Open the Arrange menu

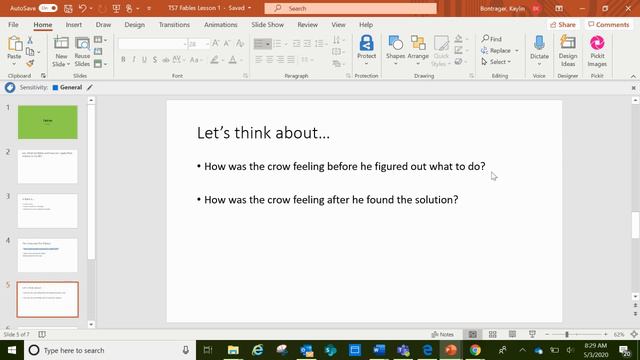[418, 51]
